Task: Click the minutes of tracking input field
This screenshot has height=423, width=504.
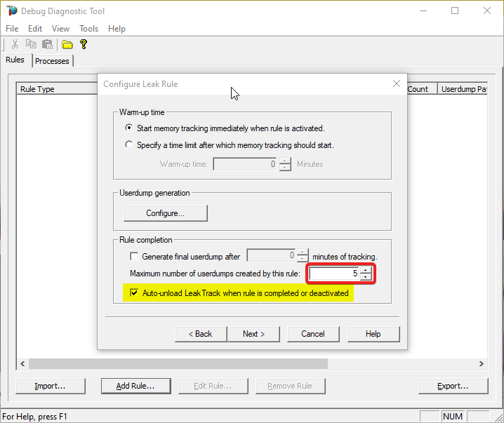Action: pyautogui.click(x=272, y=255)
